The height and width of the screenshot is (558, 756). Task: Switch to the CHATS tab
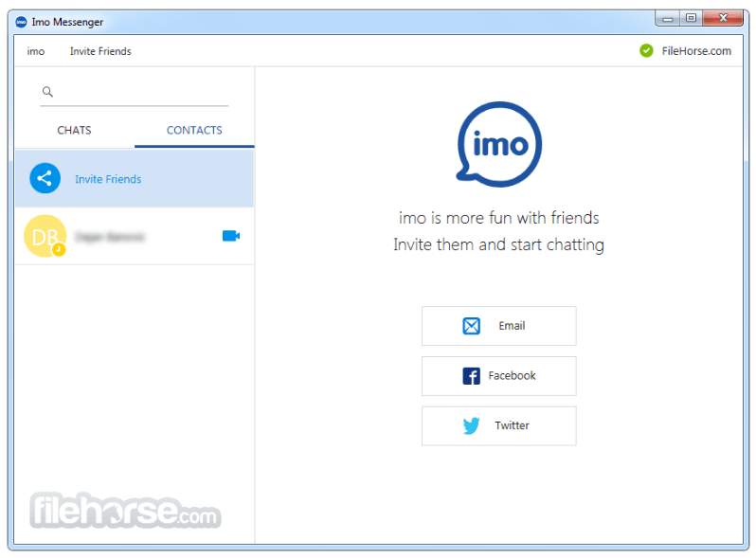tap(74, 130)
